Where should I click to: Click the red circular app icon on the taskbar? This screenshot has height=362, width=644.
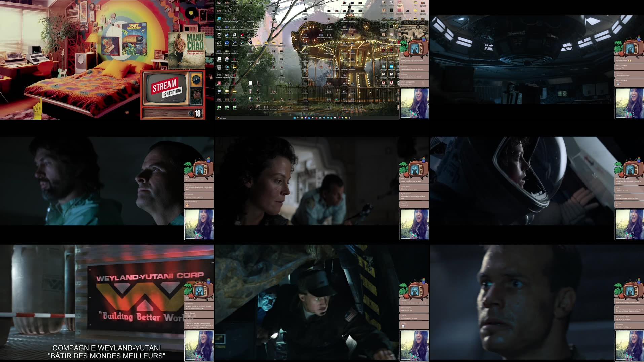point(339,119)
